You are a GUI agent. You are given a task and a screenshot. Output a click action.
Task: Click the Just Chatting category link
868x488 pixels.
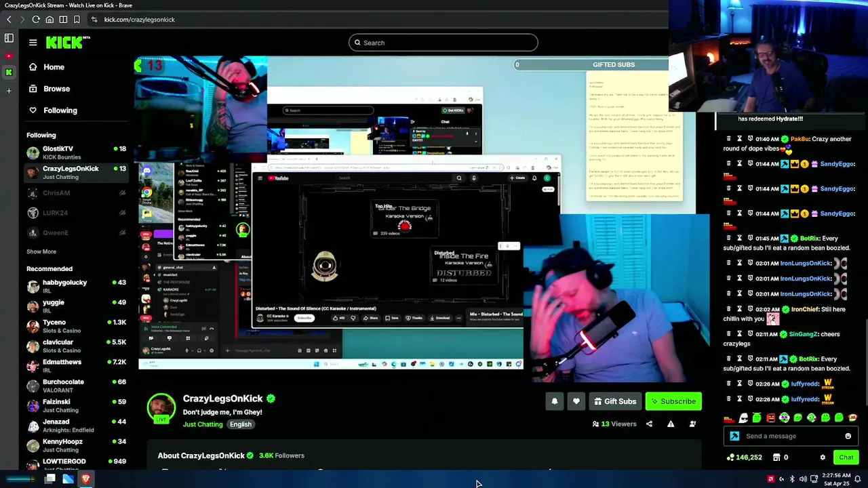(x=203, y=424)
